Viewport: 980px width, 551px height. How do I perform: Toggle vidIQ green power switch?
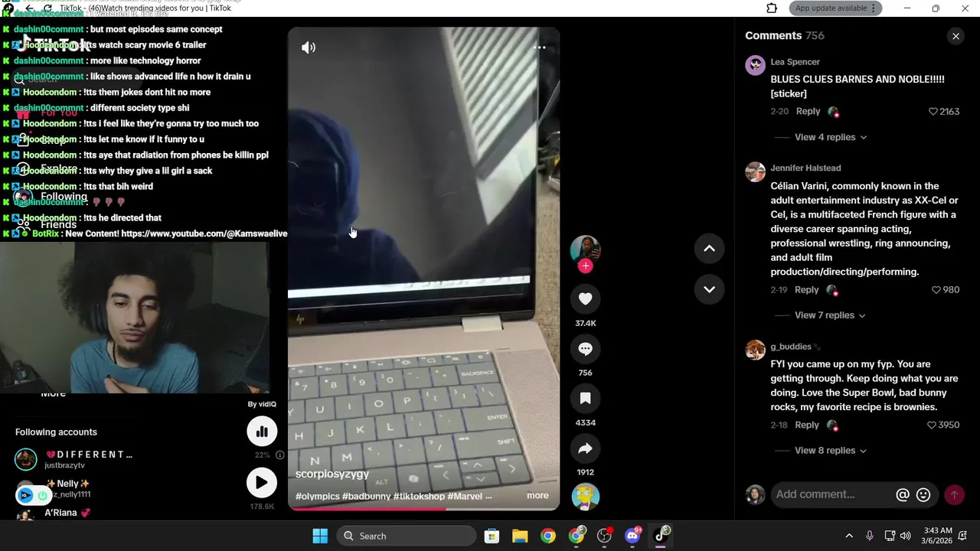[x=42, y=496]
